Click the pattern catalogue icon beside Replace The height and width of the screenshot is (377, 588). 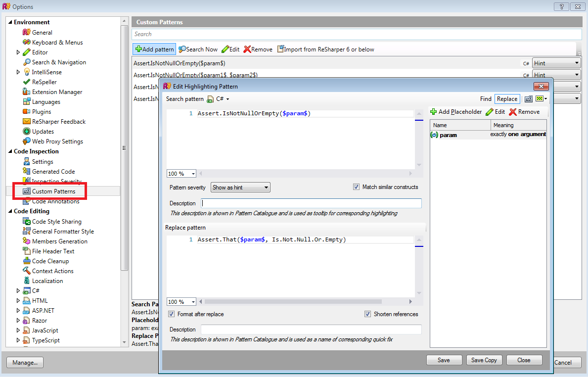point(528,98)
